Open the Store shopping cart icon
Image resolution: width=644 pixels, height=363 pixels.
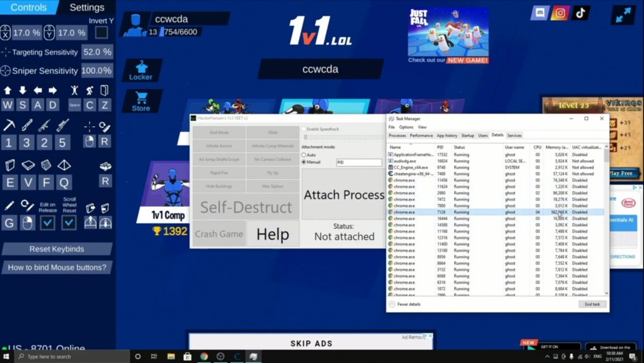tap(141, 101)
